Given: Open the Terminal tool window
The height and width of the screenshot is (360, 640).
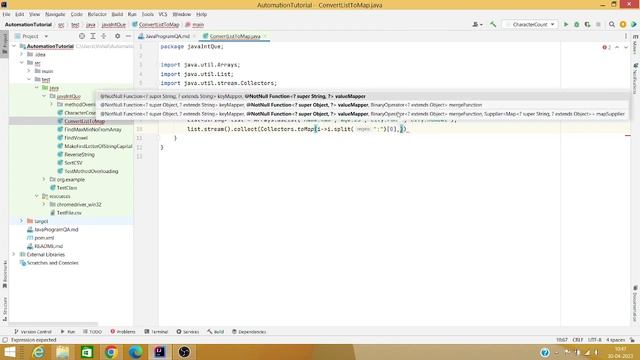Looking at the screenshot, I should coord(156,331).
